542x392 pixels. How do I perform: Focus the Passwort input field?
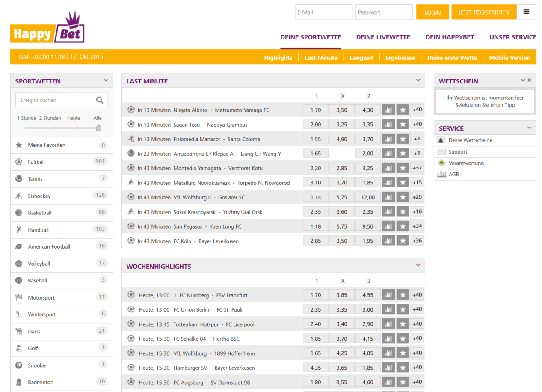(x=384, y=12)
